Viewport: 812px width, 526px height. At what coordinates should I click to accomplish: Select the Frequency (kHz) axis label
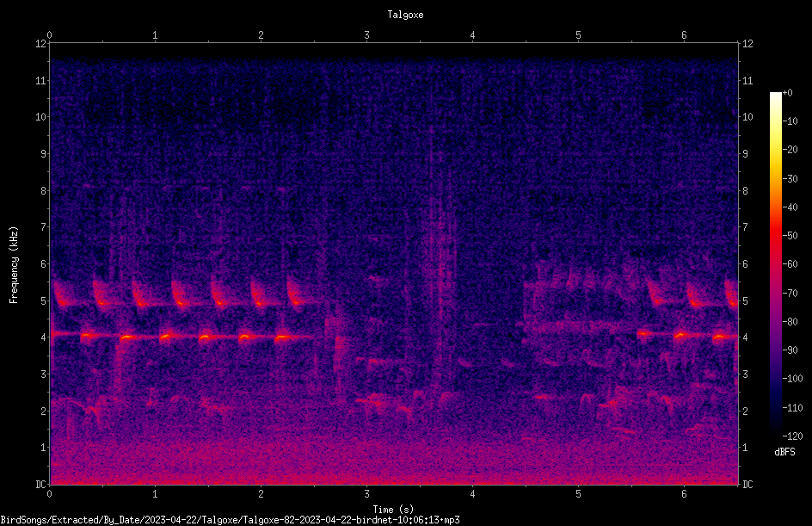tap(14, 265)
